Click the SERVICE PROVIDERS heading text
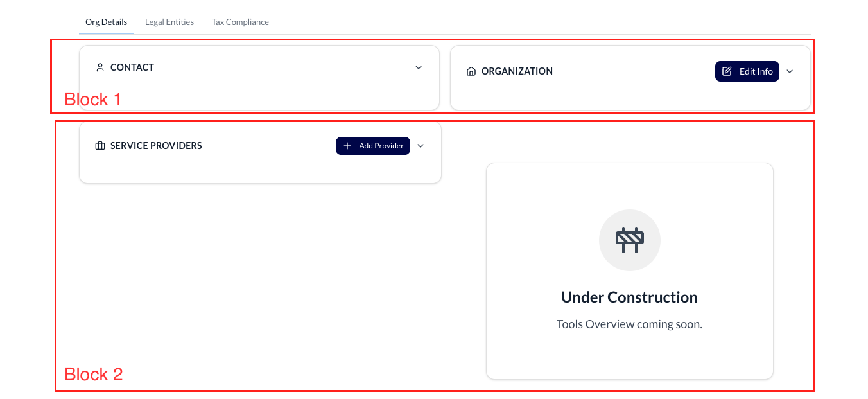The height and width of the screenshot is (399, 868). point(156,146)
